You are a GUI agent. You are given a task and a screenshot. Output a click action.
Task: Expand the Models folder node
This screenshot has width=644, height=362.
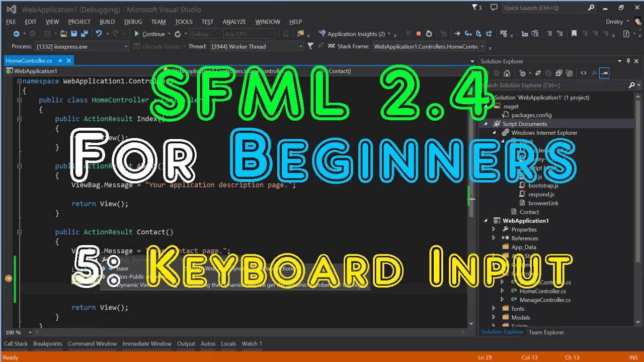coord(494,317)
